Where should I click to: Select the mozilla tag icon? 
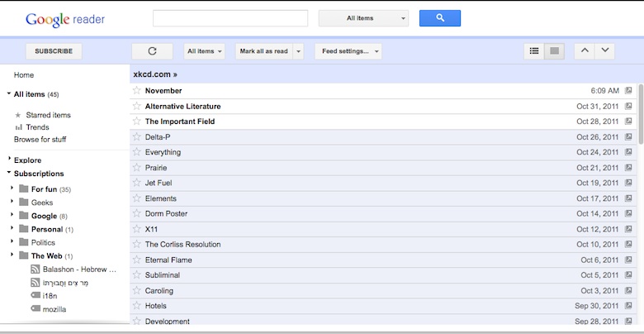point(36,308)
